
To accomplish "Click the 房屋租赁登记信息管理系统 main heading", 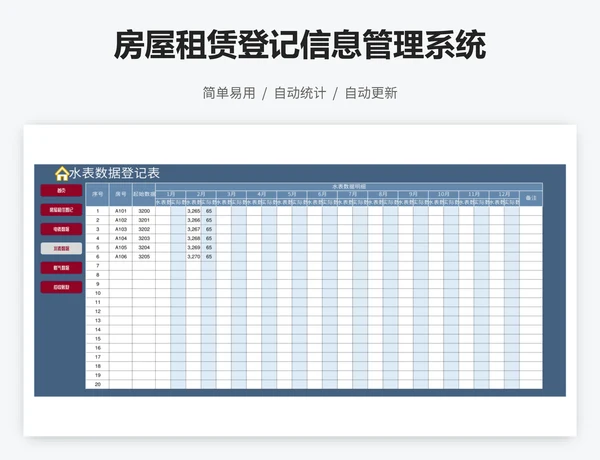I will (300, 45).
